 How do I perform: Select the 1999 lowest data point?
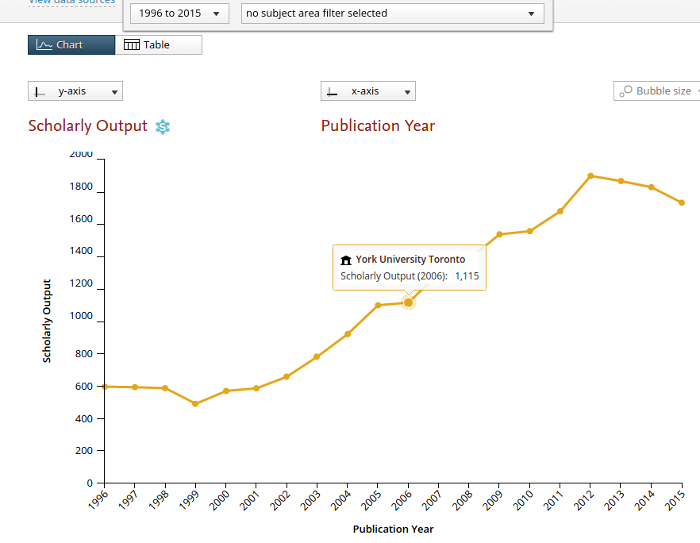[195, 404]
